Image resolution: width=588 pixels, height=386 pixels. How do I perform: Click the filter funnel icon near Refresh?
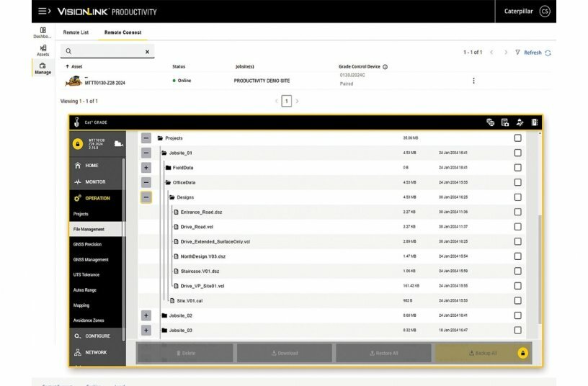coord(517,53)
